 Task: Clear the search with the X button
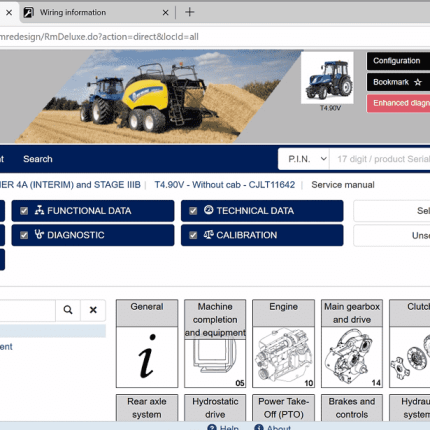(93, 310)
